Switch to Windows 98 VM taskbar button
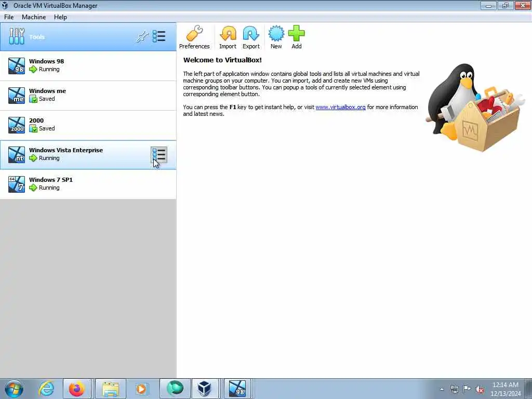Viewport: 532px width, 399px height. 237,389
